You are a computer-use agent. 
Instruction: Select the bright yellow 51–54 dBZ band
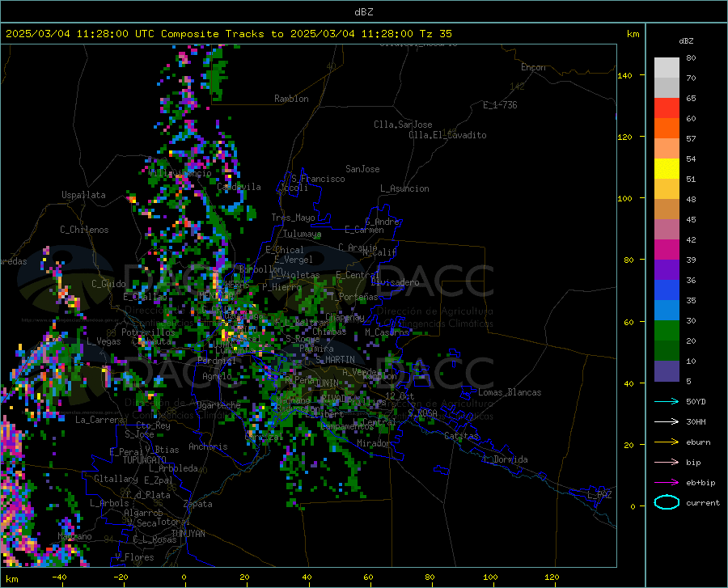pyautogui.click(x=667, y=169)
